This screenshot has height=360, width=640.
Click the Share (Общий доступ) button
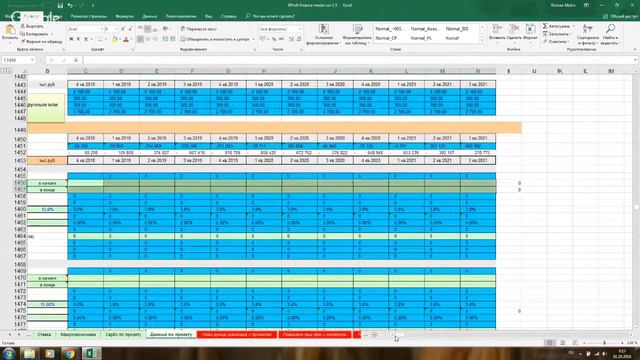coord(620,16)
